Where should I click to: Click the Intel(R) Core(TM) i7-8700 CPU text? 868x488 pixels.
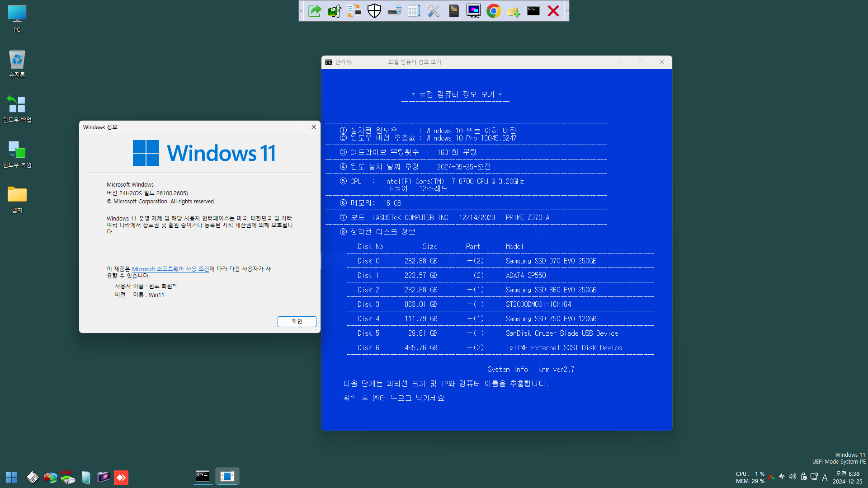pos(454,181)
